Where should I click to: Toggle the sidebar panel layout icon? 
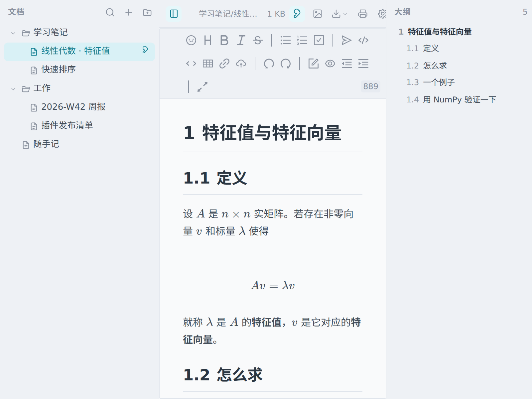[174, 14]
